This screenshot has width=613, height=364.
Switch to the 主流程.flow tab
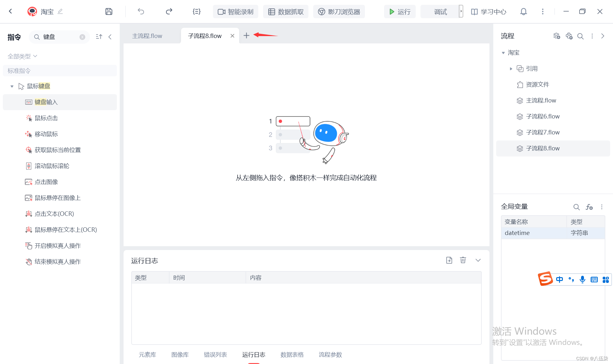[x=147, y=36]
